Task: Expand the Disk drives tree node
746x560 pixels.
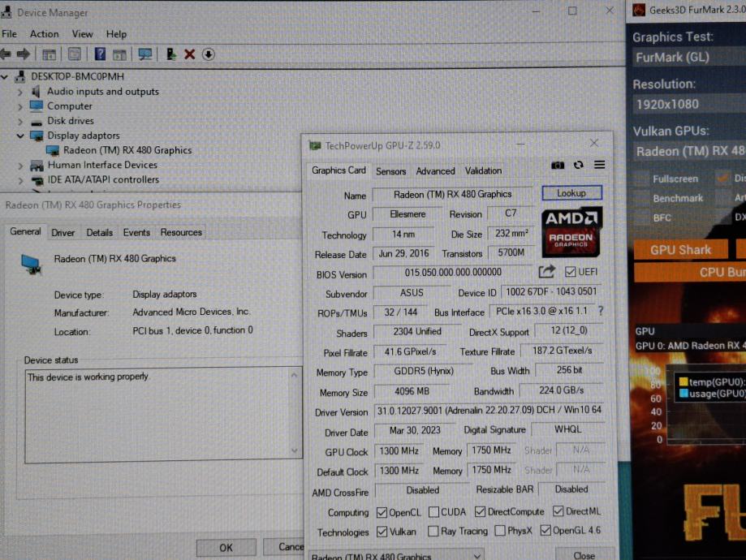Action: [x=21, y=121]
